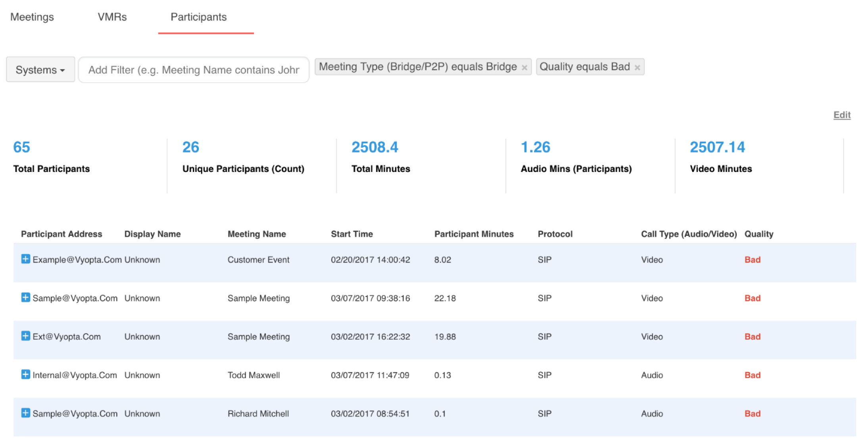
Task: Click start time 03/02/2017 08:54:51
Action: [x=370, y=414]
